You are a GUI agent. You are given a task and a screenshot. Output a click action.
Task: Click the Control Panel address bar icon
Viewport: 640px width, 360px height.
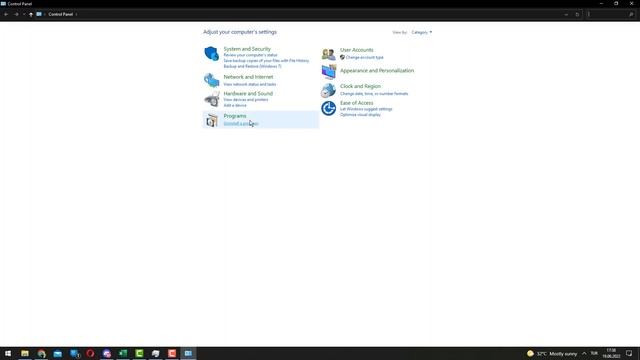point(39,14)
